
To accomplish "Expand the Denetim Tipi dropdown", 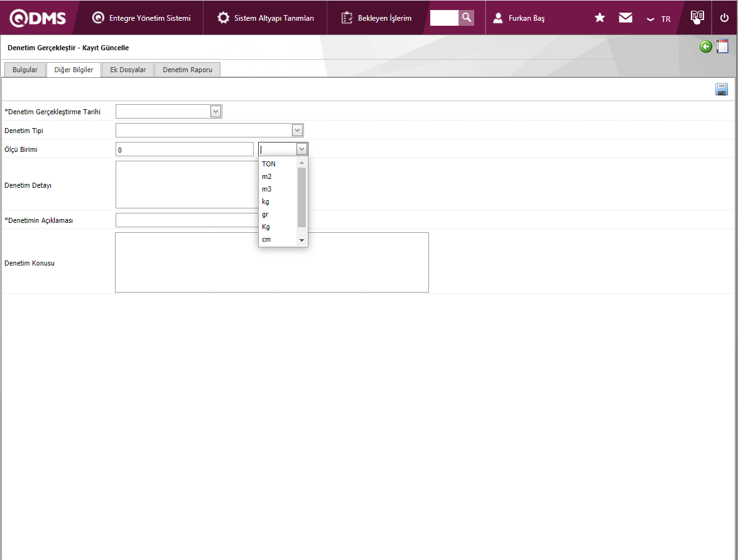I will tap(297, 130).
